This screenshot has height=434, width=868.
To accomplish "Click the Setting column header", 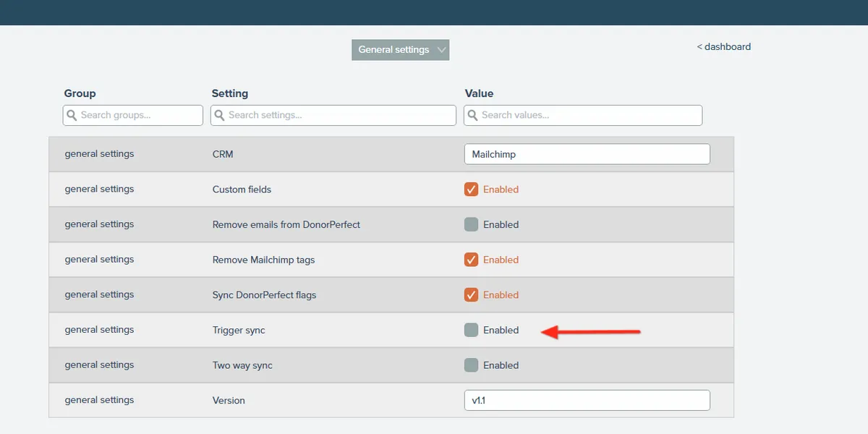I will coord(230,93).
